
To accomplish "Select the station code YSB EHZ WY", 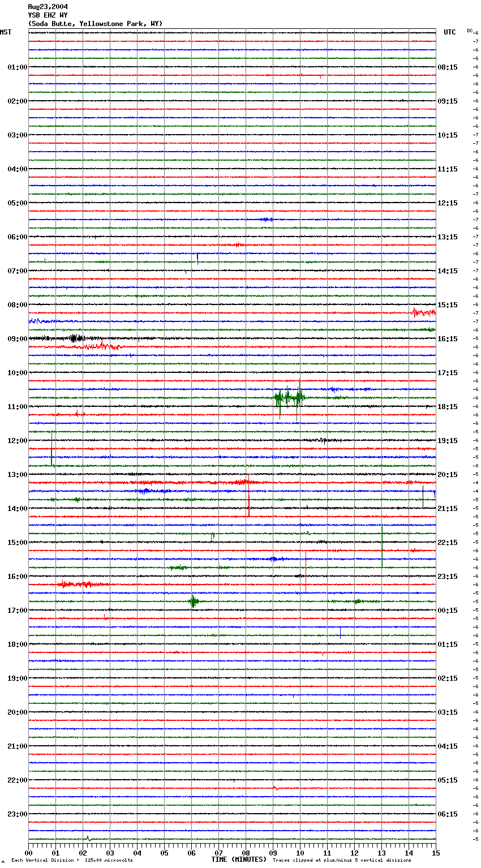I will tap(48, 15).
